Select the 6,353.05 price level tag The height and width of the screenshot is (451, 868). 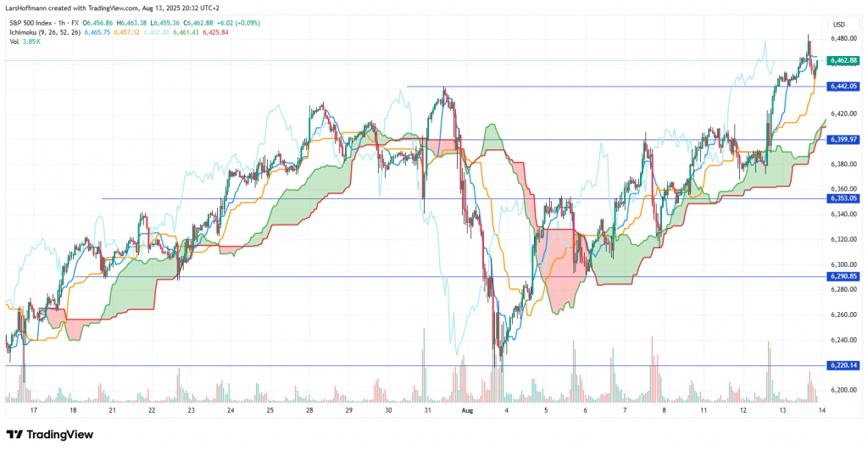point(844,198)
